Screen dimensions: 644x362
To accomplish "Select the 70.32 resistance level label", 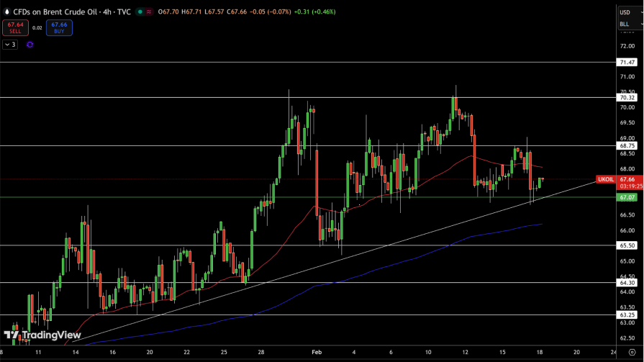I will coord(627,98).
